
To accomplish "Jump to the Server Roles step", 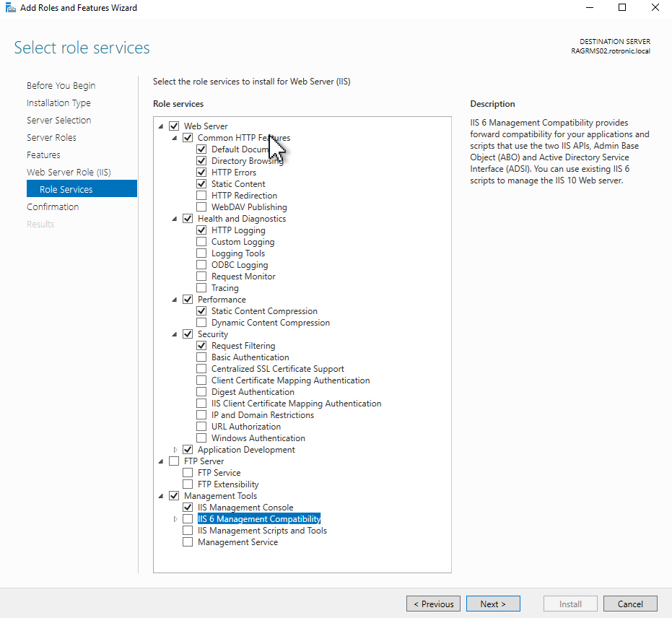I will pyautogui.click(x=51, y=138).
